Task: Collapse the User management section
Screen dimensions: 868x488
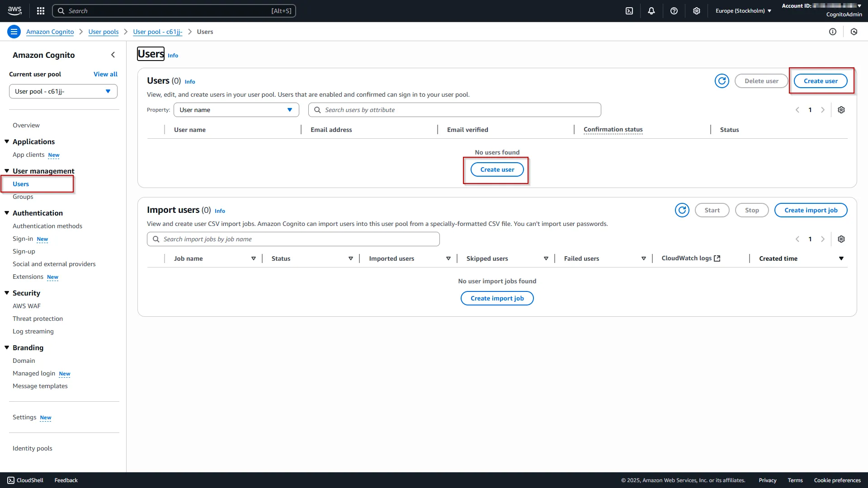Action: (7, 171)
